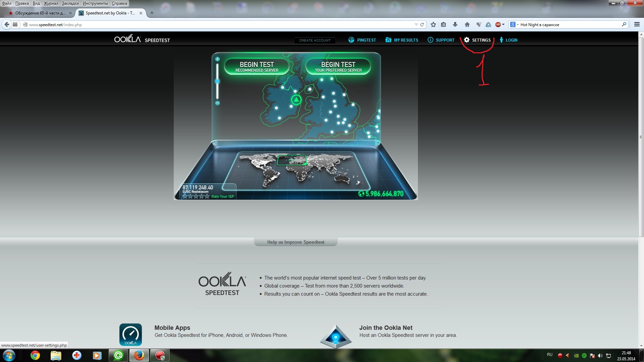This screenshot has height=362, width=644.
Task: Click the Help us Improve Speedtest tab
Action: point(296,242)
